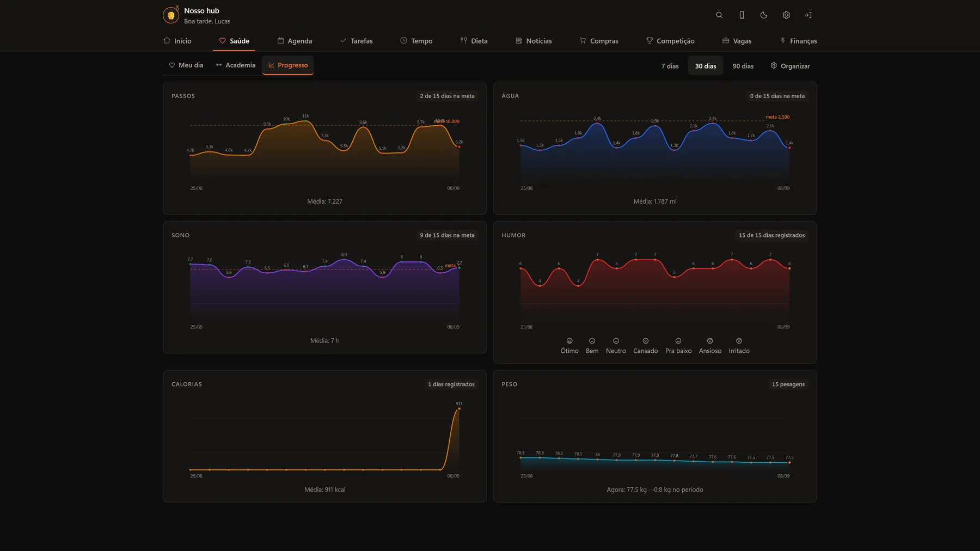Switch range to 7 dias
Viewport: 980px width, 551px height.
[x=670, y=66]
